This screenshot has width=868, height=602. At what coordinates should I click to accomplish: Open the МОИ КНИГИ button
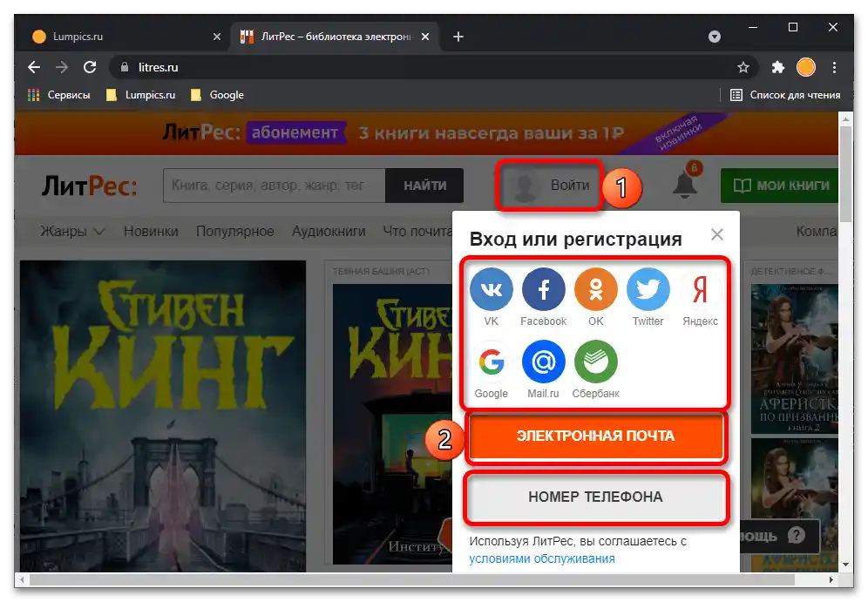pyautogui.click(x=781, y=186)
